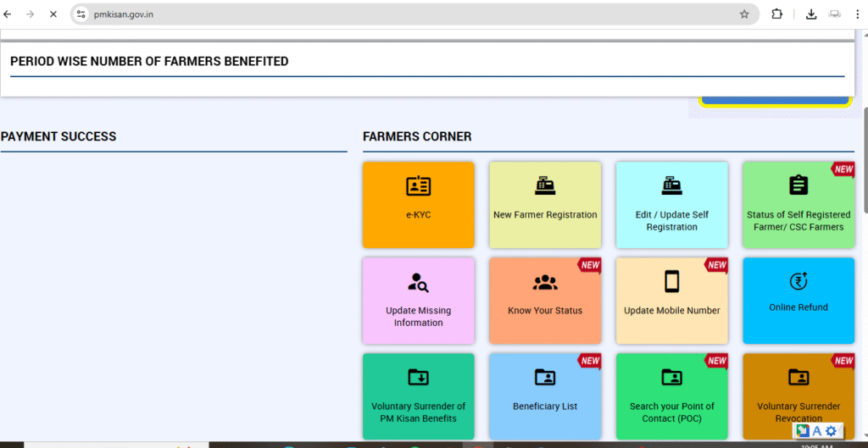This screenshot has width=868, height=448.
Task: Click Edit / Update Self Registration icon
Action: click(671, 186)
